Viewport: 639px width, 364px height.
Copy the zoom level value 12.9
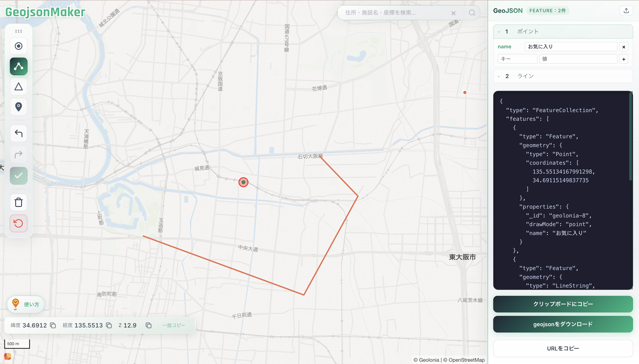coord(149,325)
